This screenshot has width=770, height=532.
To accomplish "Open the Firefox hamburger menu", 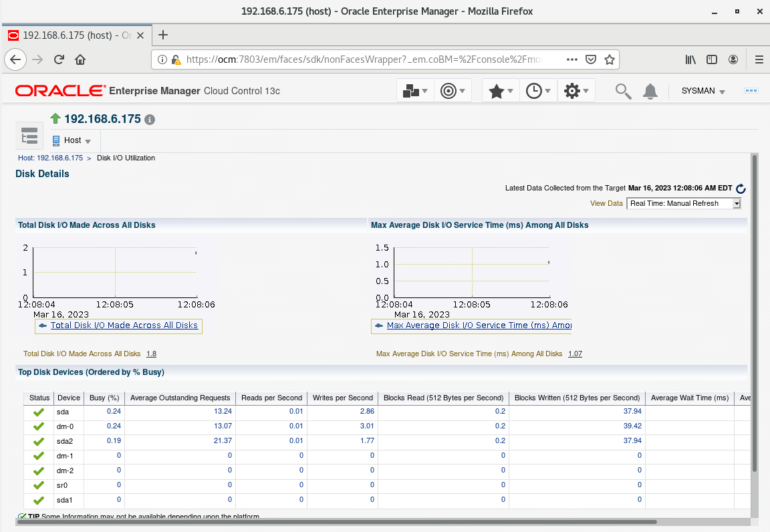I will click(x=759, y=59).
